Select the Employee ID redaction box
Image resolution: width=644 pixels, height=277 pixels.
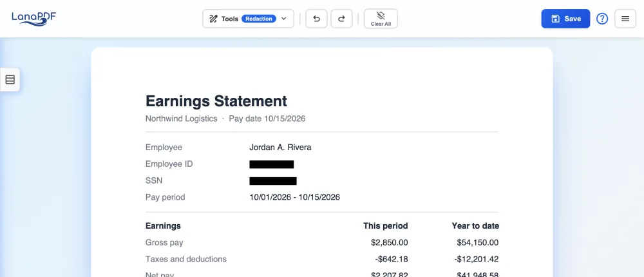272,164
